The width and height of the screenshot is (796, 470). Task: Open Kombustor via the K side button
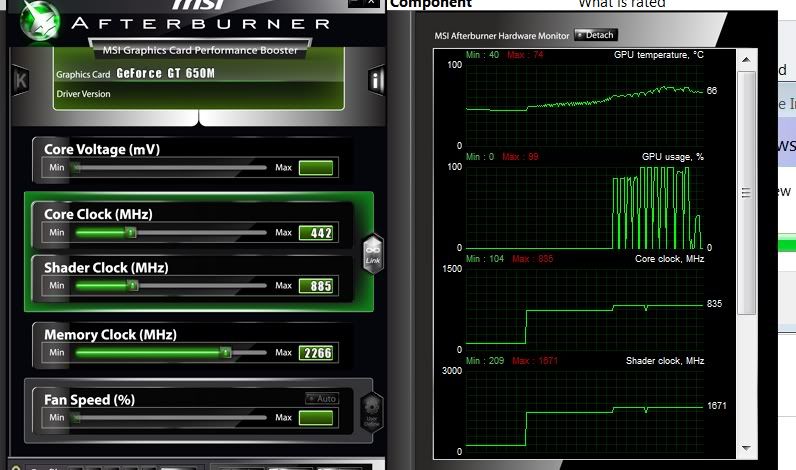[20, 80]
